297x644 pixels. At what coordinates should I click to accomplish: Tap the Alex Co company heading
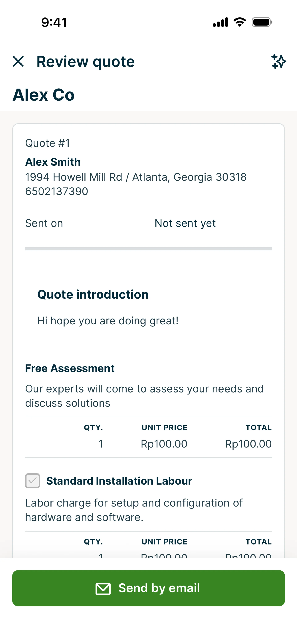43,95
